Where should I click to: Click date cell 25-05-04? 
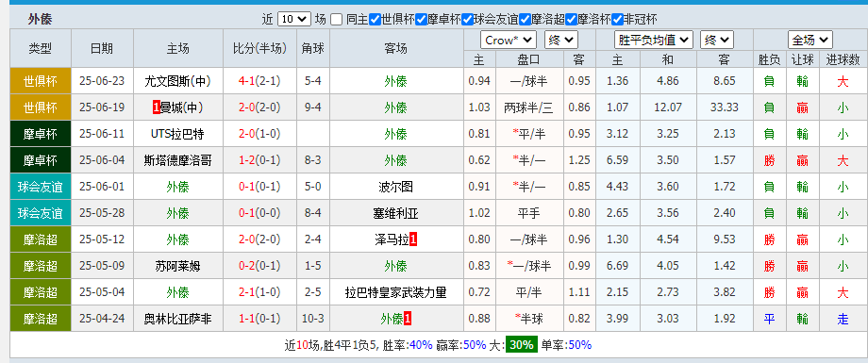pyautogui.click(x=102, y=292)
